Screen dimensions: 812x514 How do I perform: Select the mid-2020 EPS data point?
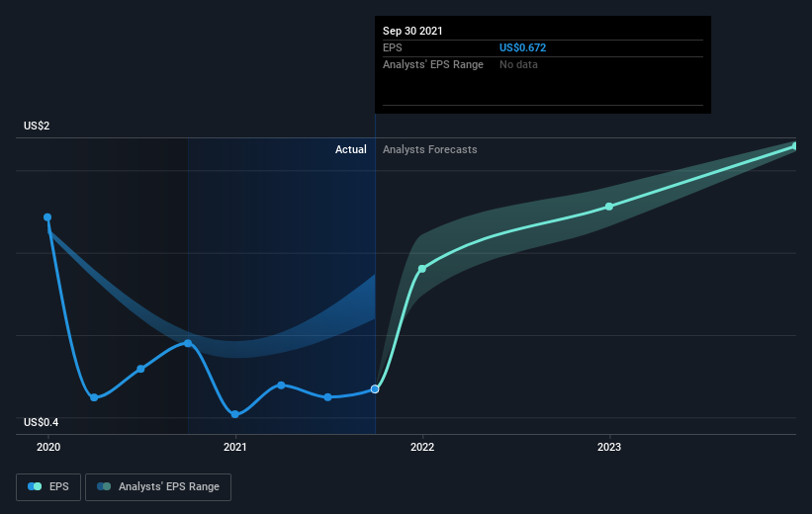[x=140, y=369]
